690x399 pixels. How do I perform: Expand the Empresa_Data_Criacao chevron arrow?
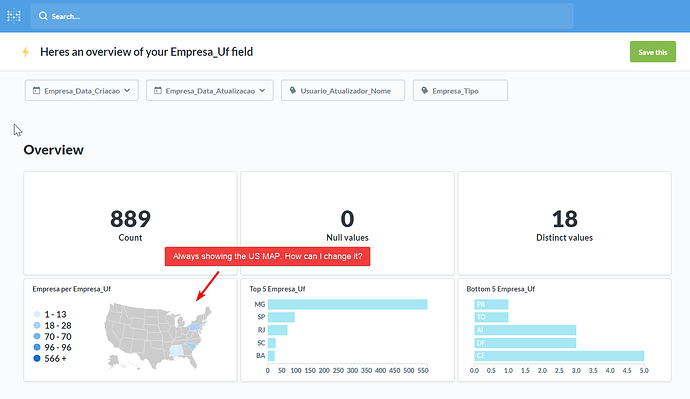pyautogui.click(x=127, y=91)
